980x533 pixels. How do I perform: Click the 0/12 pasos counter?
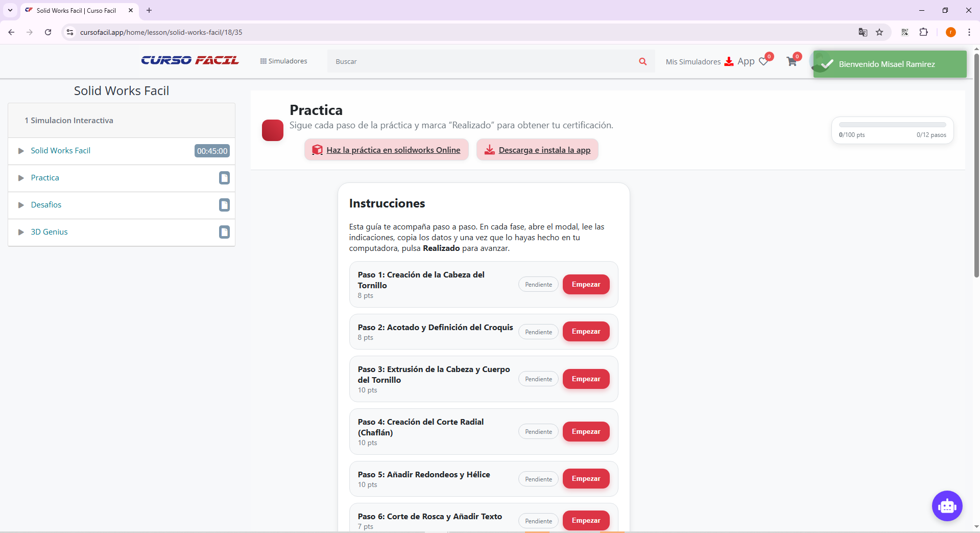931,135
